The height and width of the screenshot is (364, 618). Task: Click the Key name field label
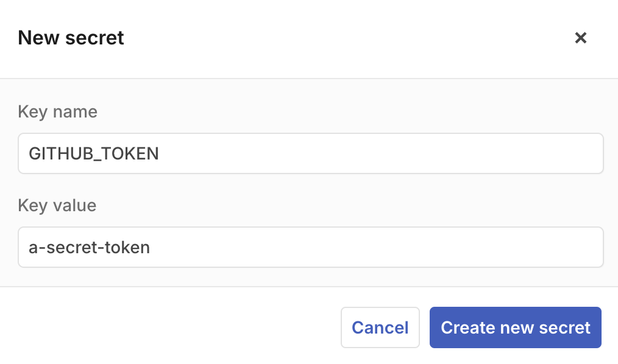[57, 112]
